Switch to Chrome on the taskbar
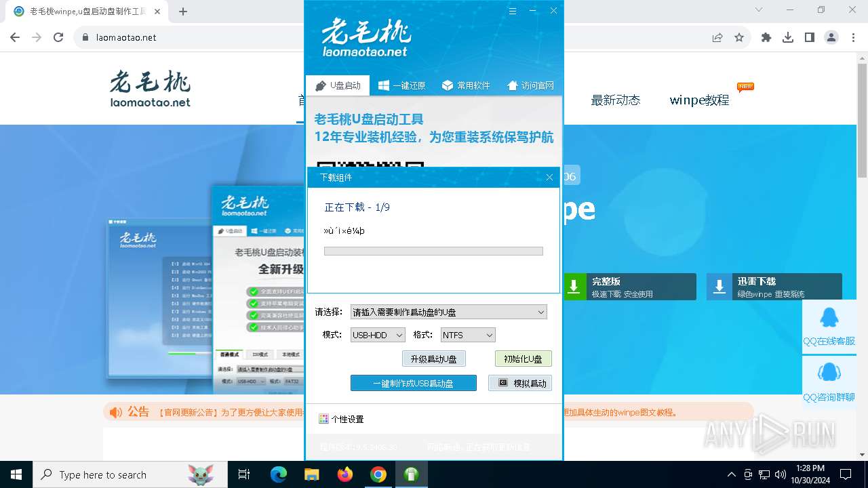 click(x=378, y=474)
